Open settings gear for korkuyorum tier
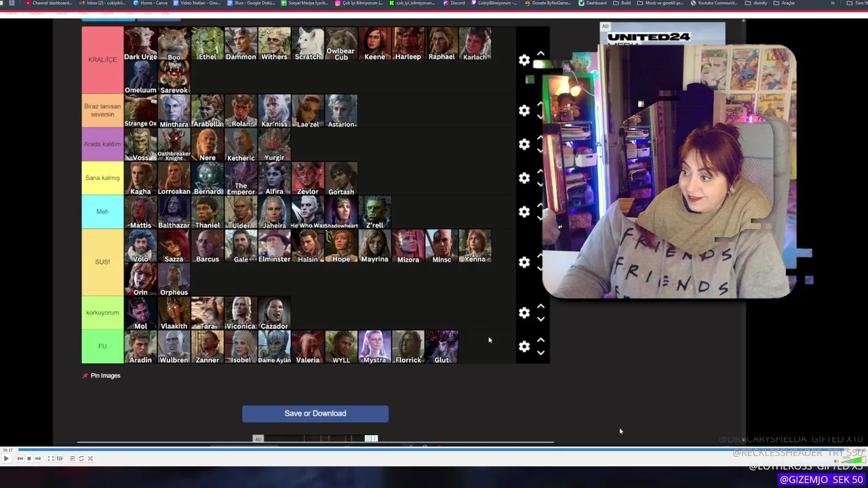This screenshot has height=488, width=868. point(524,313)
